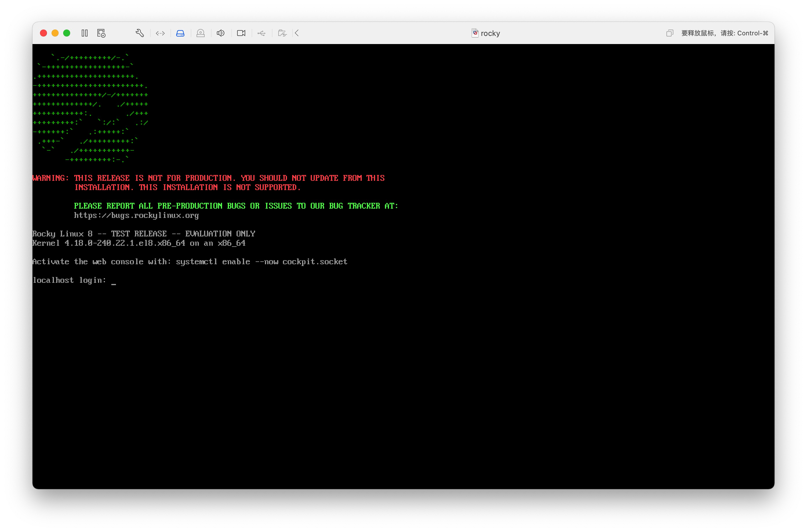
Task: Pause the rocky virtual machine
Action: 85,33
